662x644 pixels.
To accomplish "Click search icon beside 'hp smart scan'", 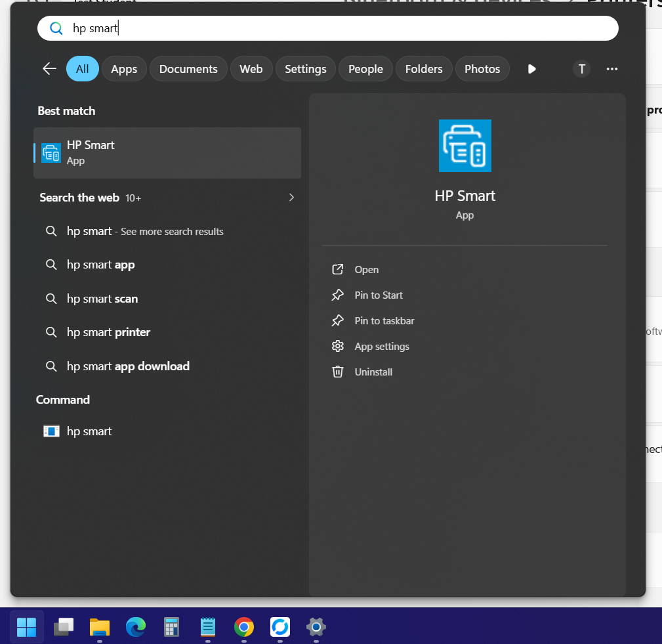I will pos(51,298).
